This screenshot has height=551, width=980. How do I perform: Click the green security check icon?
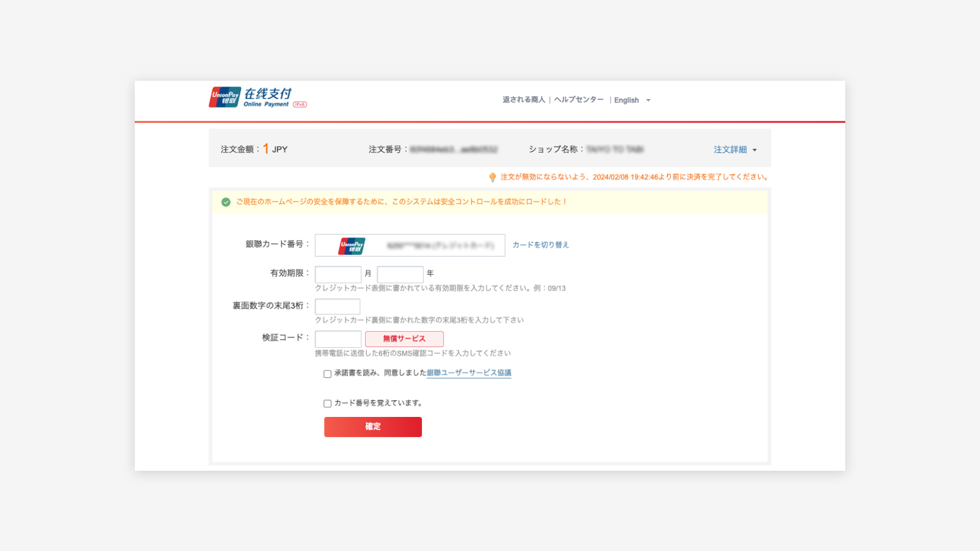point(226,202)
